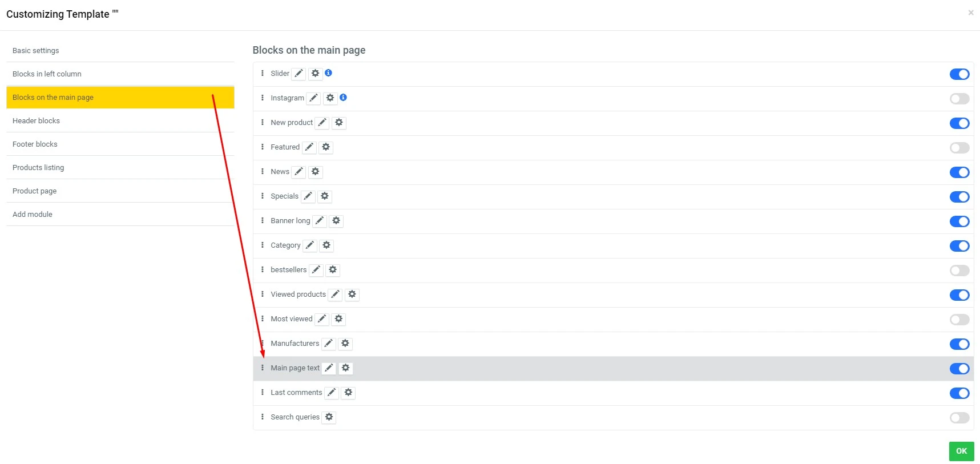Image resolution: width=980 pixels, height=464 pixels.
Task: Grab the drag handle of the Category block
Action: coord(262,245)
